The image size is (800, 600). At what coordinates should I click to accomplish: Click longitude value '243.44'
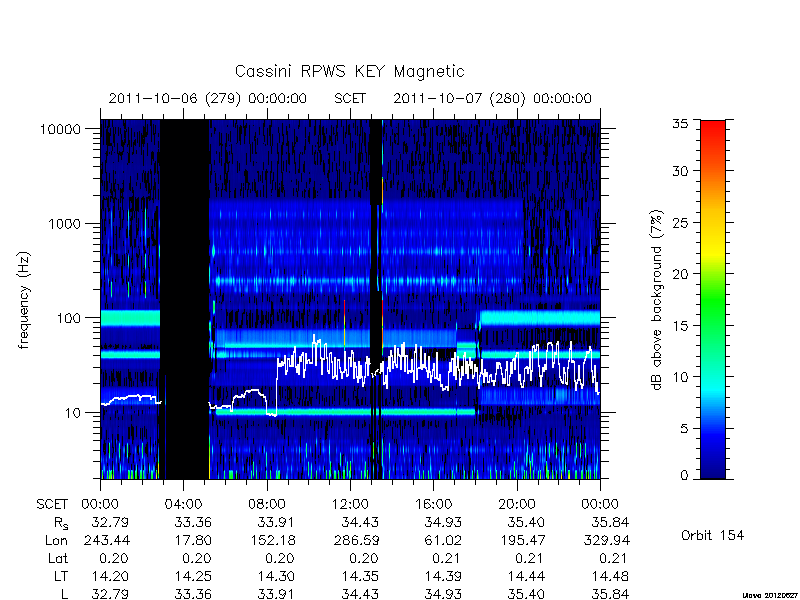pos(106,540)
